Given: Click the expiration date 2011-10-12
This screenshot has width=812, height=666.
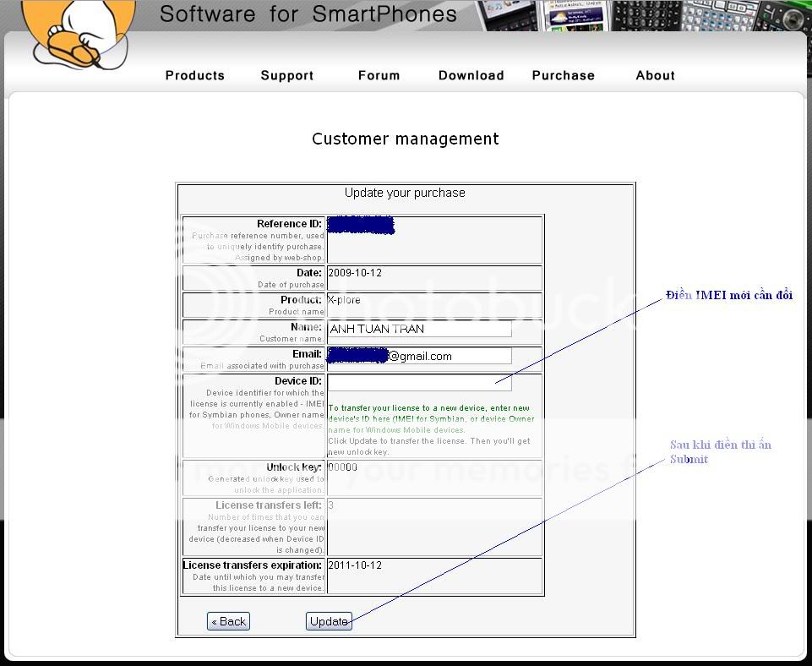Looking at the screenshot, I should (355, 565).
